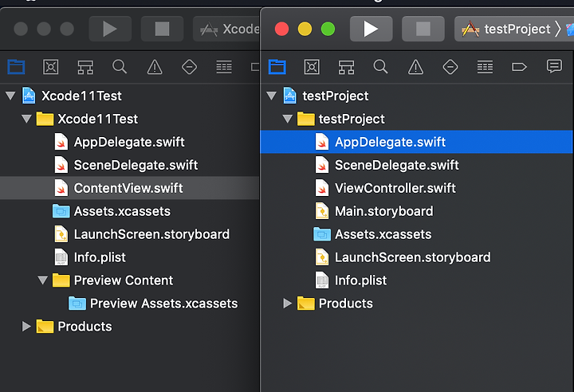574x392 pixels.
Task: Select the Xcode11Test yellow group folder
Action: (x=130, y=119)
